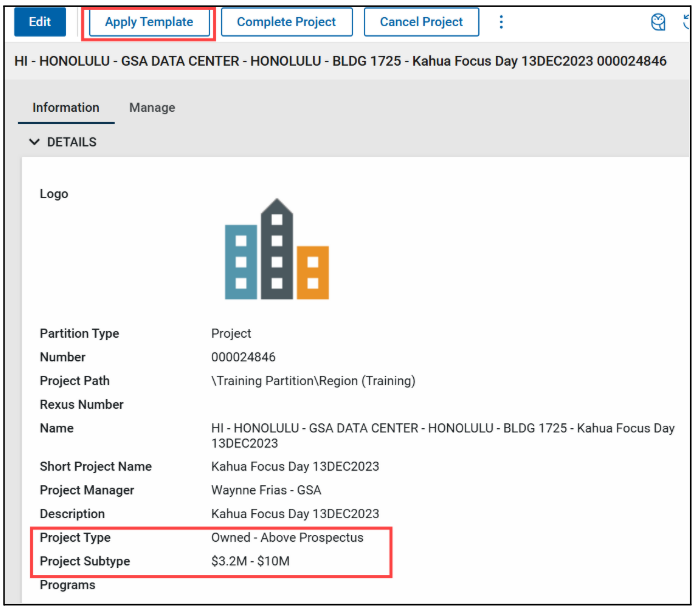Click the project title header ending 000024846

(x=340, y=61)
